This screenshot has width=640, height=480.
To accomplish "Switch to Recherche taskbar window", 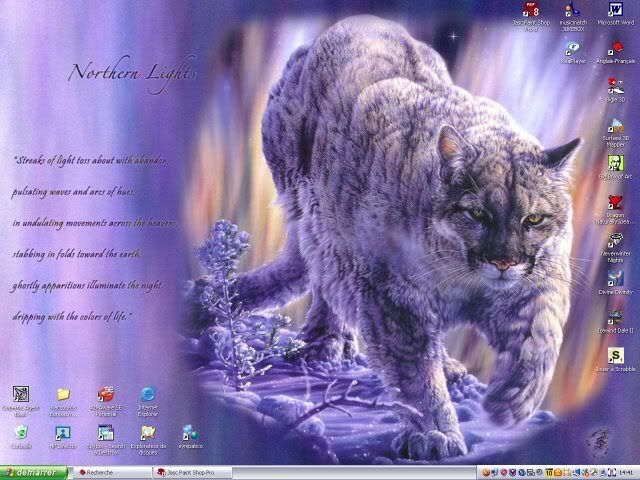I will 112,473.
